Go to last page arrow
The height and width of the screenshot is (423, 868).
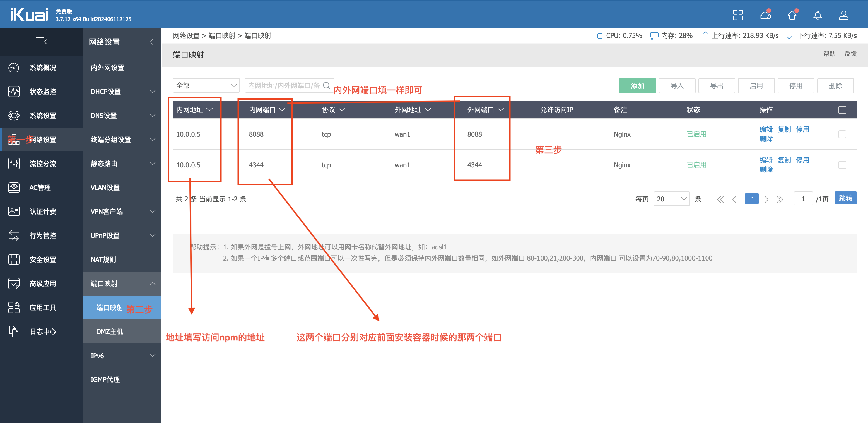(780, 199)
